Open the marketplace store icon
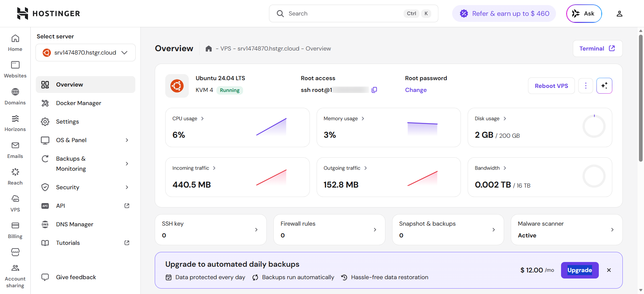Image resolution: width=644 pixels, height=294 pixels. pos(15,252)
